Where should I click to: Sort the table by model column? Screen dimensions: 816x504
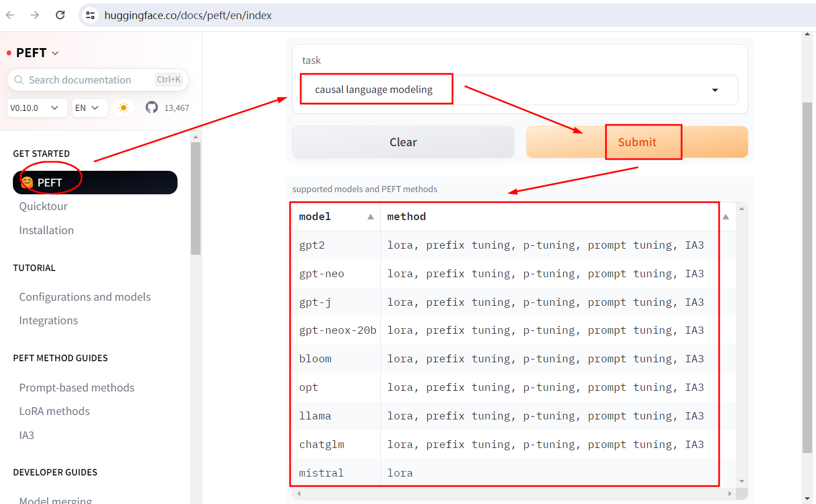click(370, 217)
